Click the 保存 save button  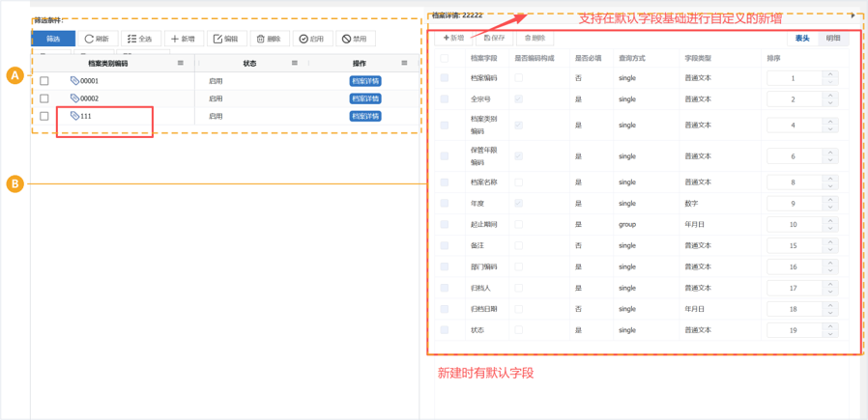click(494, 38)
